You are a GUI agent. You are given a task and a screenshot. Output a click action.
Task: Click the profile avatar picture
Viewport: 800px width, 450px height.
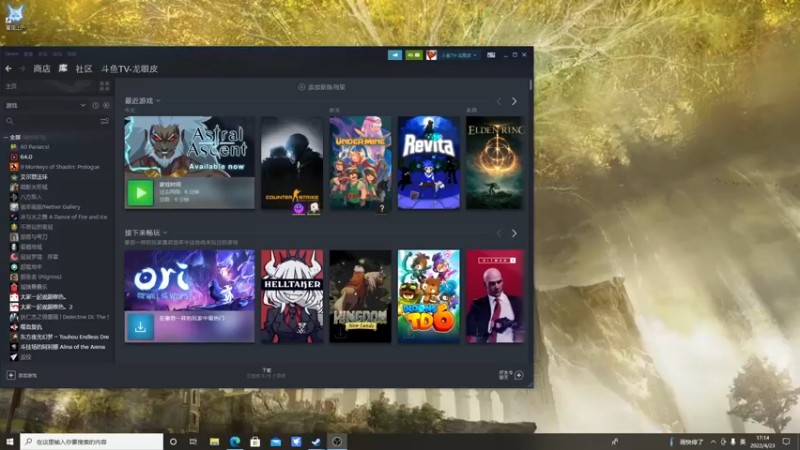click(432, 55)
